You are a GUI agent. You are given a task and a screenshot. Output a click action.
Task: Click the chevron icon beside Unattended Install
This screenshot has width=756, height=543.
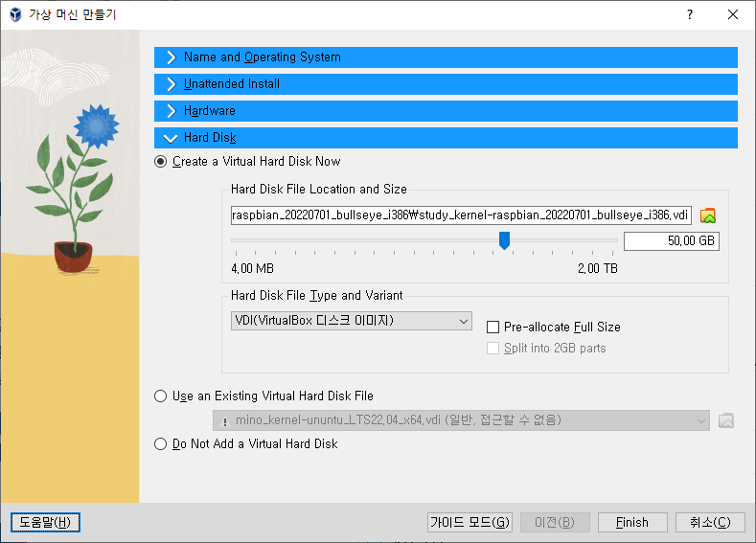171,84
